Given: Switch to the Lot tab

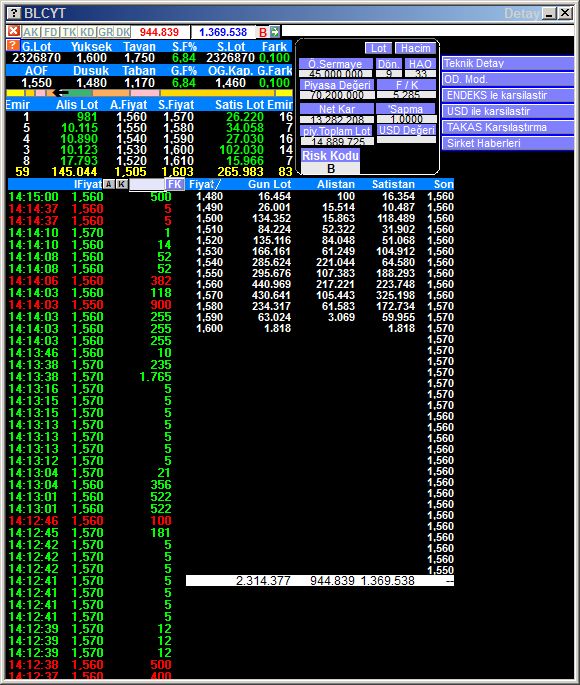Looking at the screenshot, I should [378, 48].
